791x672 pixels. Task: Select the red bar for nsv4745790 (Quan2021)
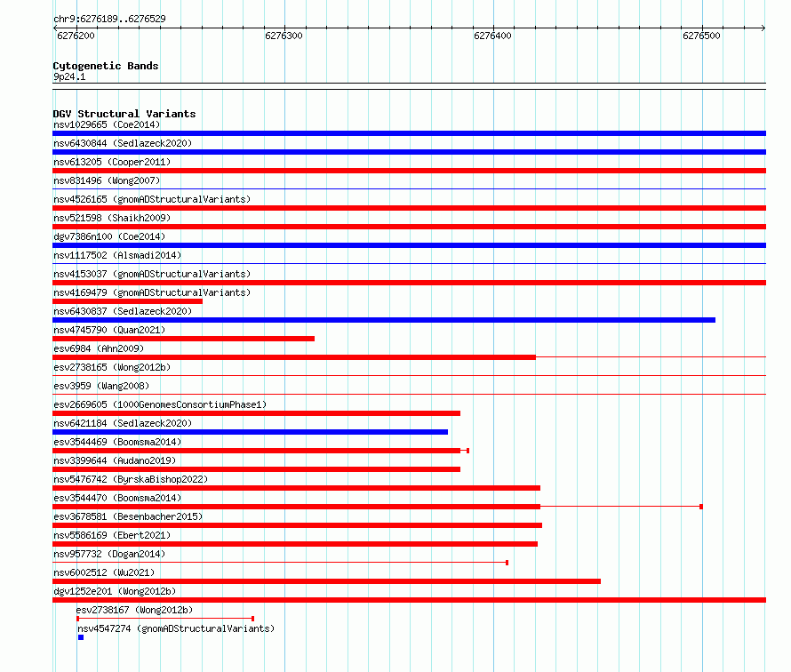[184, 339]
